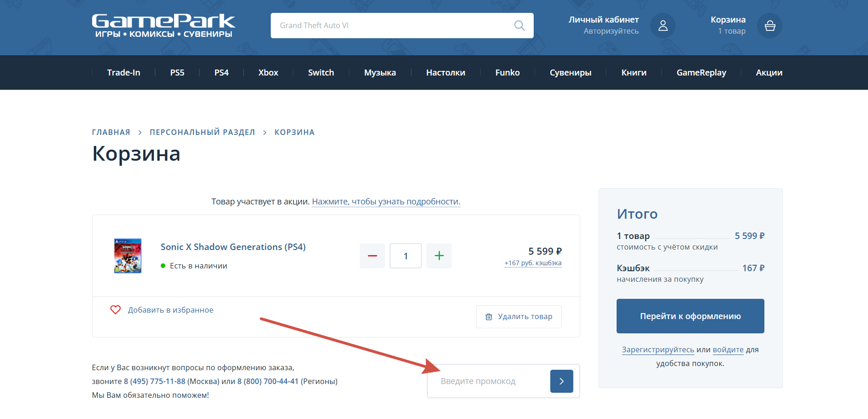Open the cart basket icon
868x419 pixels.
[770, 25]
